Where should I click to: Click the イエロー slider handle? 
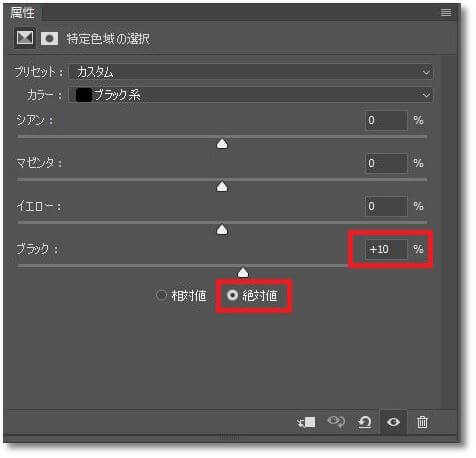tap(222, 230)
